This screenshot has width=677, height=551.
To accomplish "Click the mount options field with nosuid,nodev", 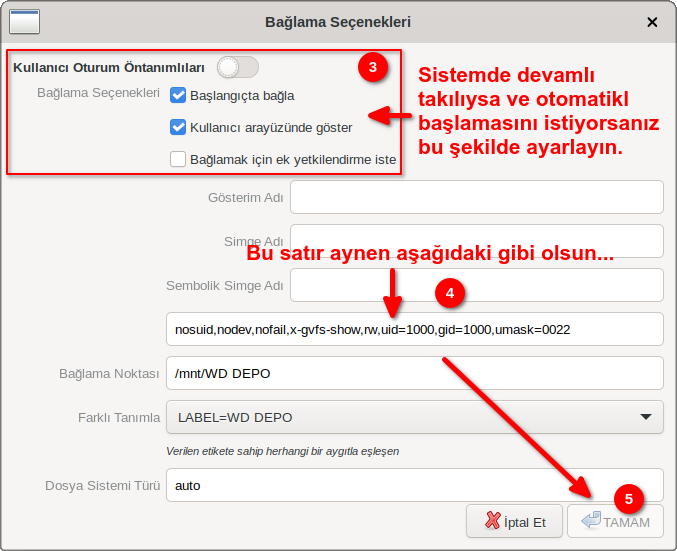I will (x=415, y=329).
